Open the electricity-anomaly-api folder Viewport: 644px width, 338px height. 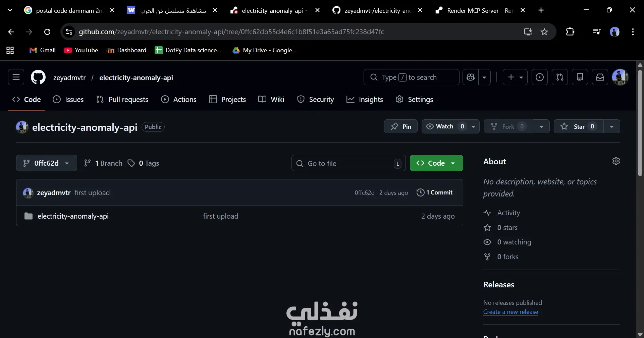73,216
